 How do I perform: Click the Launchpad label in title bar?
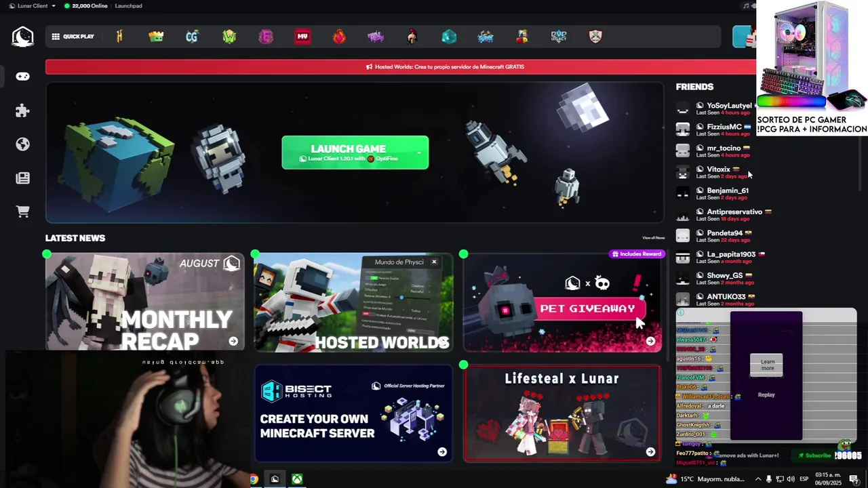click(x=129, y=6)
